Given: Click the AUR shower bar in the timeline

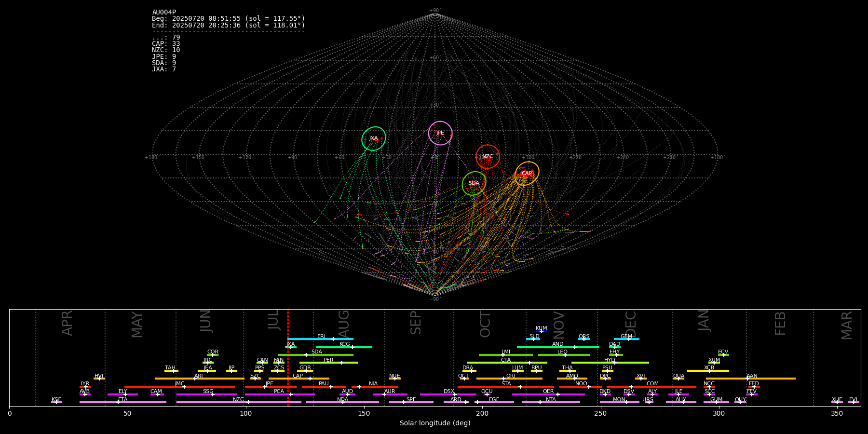Looking at the screenshot, I should point(390,394).
